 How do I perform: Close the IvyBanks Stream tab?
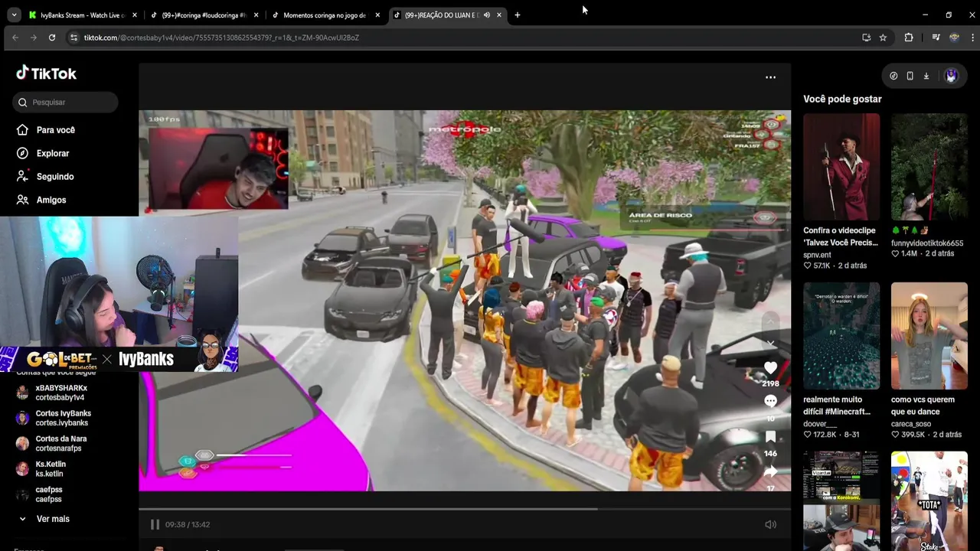(x=135, y=15)
